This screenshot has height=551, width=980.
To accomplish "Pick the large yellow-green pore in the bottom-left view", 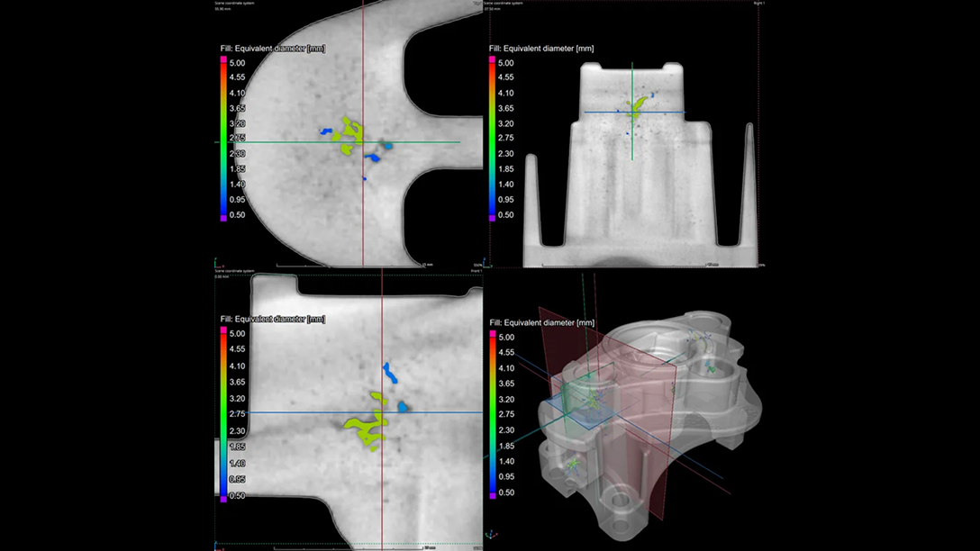I will pyautogui.click(x=365, y=427).
